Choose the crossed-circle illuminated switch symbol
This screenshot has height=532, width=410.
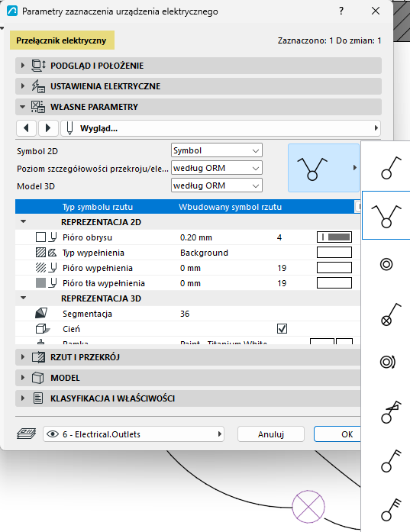pyautogui.click(x=390, y=314)
